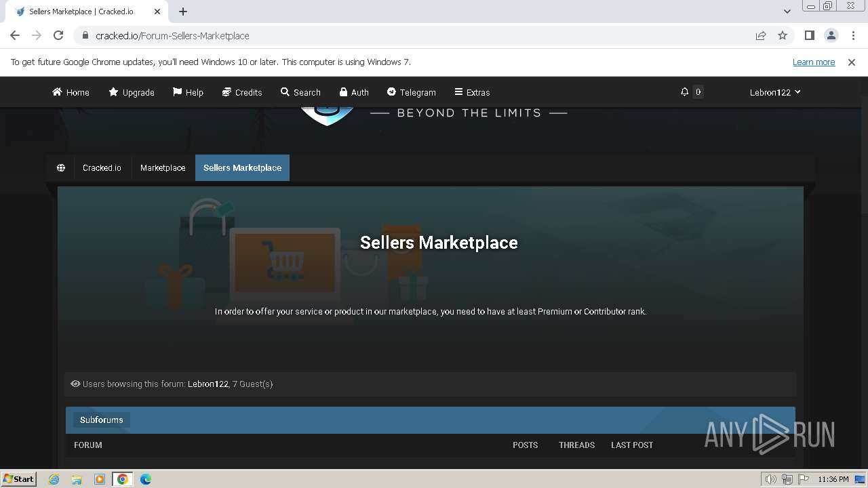Viewport: 868px width, 488px height.
Task: Navigate to Marketplace breadcrumb
Action: coord(163,167)
